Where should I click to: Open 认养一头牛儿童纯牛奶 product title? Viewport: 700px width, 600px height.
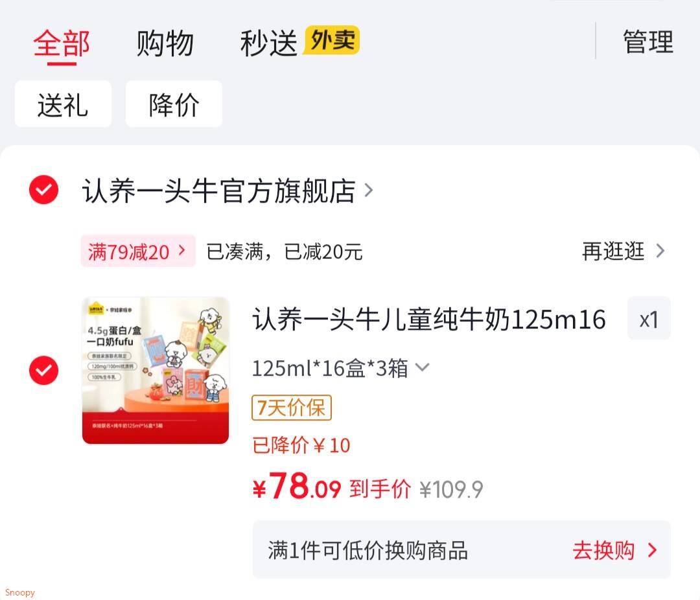tap(429, 319)
